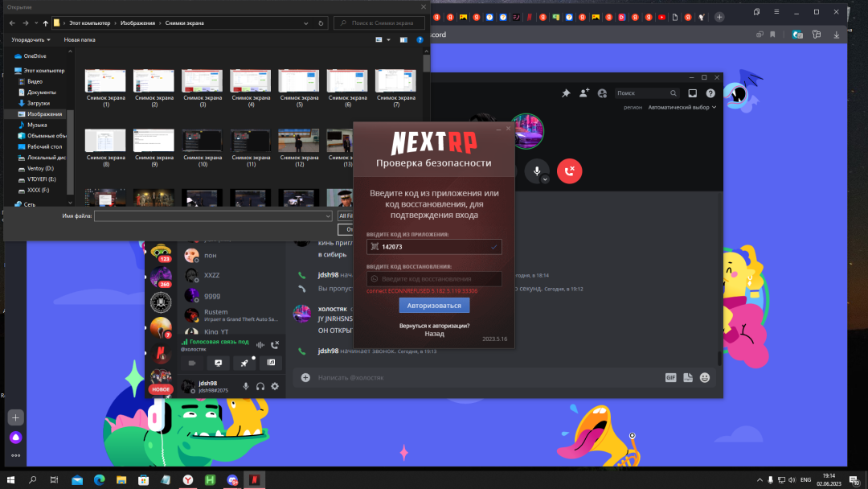Image resolution: width=868 pixels, height=489 pixels.
Task: Click Авторизоваться button in NextRP
Action: [x=434, y=305]
